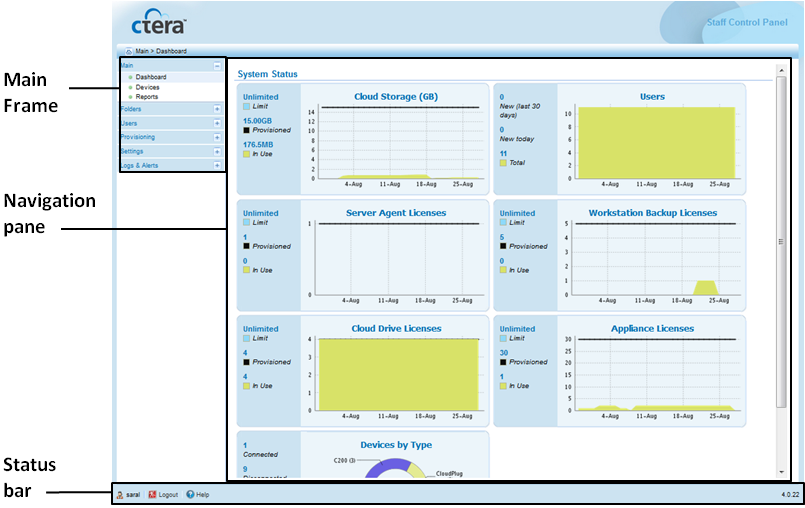Click the home icon in the breadcrumb
This screenshot has height=508, width=805.
pos(129,51)
